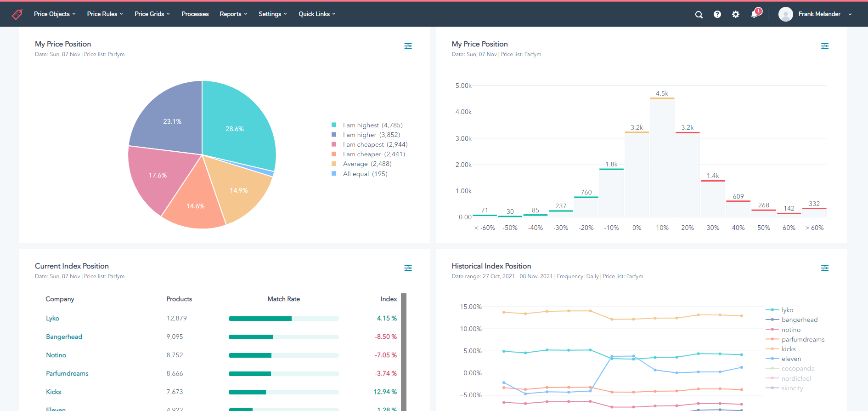Viewport: 868px width, 411px height.
Task: Toggle 'I am higher' legend entry
Action: pyautogui.click(x=366, y=135)
